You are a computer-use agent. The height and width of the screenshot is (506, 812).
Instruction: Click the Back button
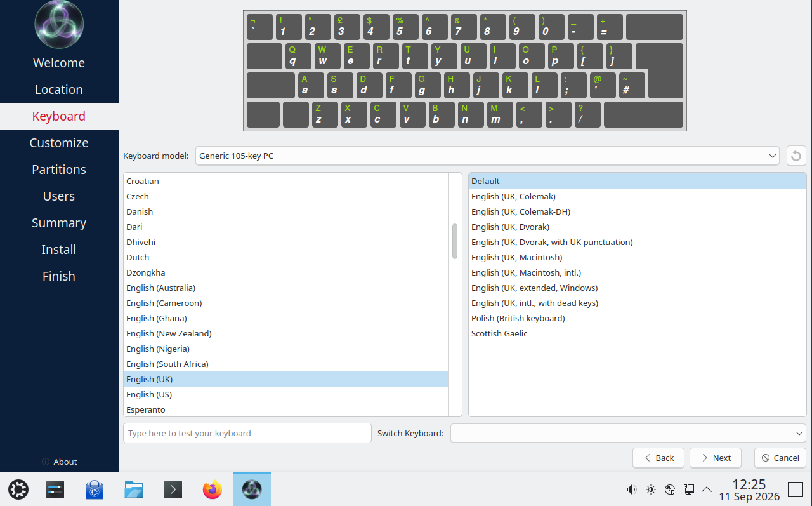click(658, 458)
